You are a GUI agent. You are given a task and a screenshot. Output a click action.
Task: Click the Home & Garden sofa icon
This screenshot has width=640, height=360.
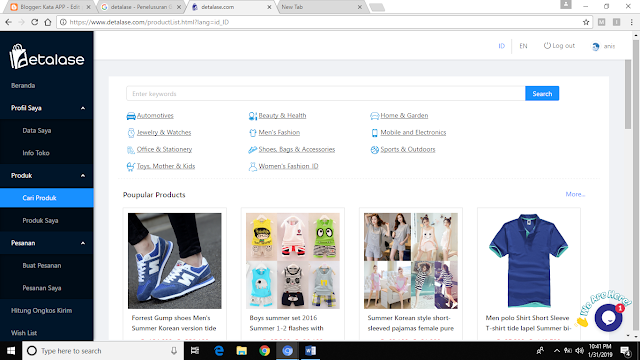point(374,116)
